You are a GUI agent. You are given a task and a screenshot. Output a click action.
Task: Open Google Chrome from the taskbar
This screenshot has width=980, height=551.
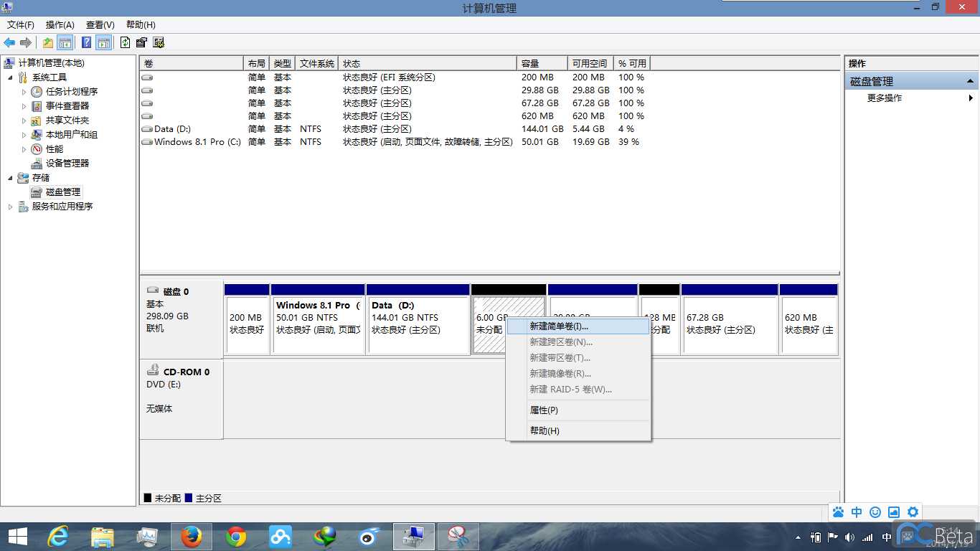coord(236,537)
